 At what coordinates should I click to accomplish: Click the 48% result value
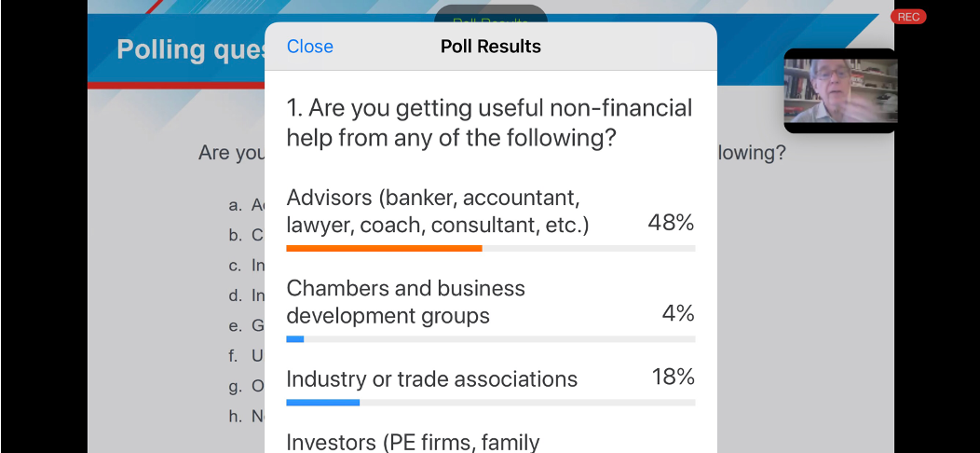coord(672,223)
